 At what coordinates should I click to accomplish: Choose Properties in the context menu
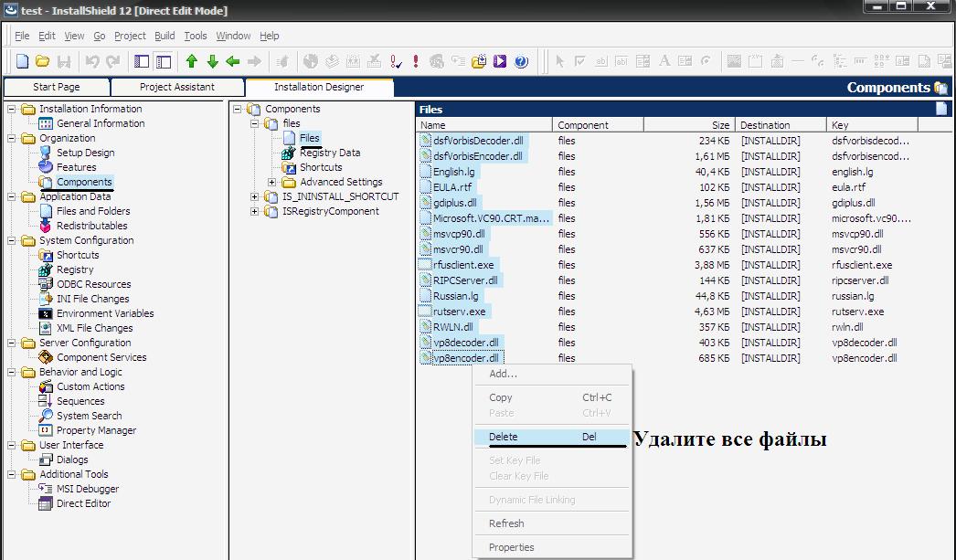(552, 547)
